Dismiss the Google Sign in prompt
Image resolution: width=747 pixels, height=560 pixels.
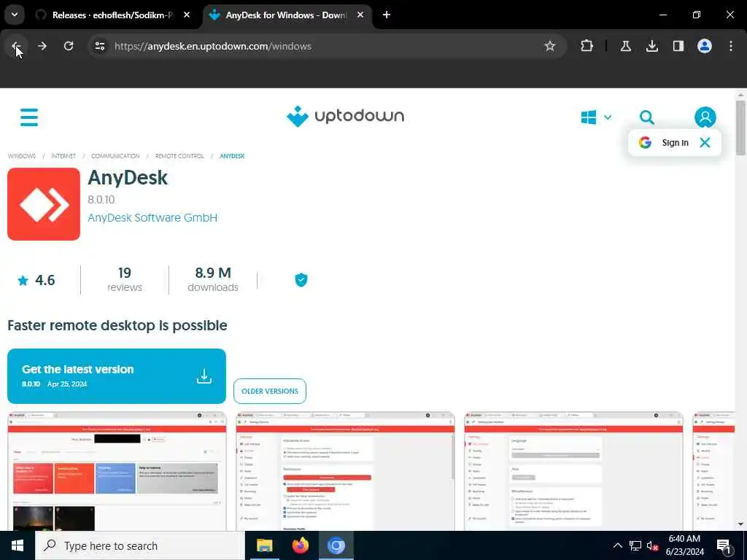click(x=705, y=142)
